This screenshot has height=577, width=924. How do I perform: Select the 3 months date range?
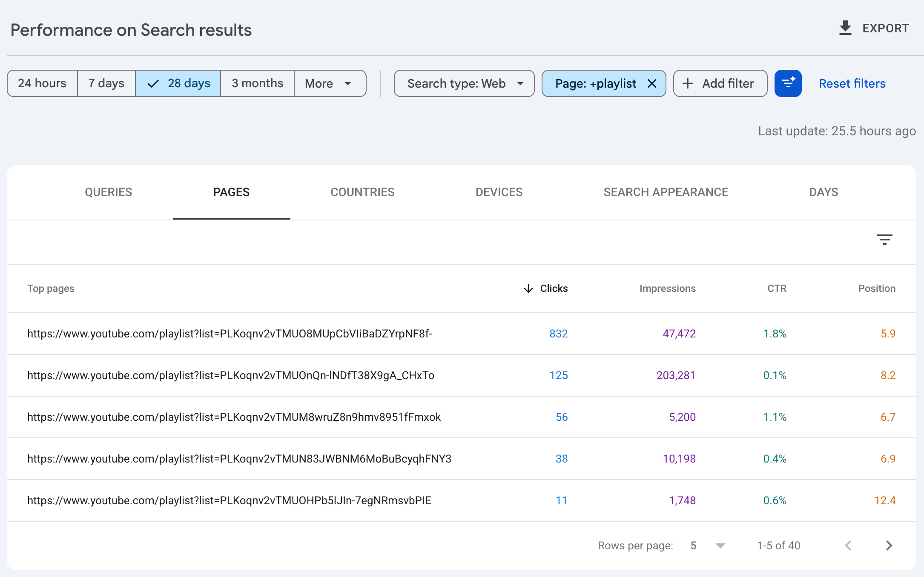[x=258, y=83]
